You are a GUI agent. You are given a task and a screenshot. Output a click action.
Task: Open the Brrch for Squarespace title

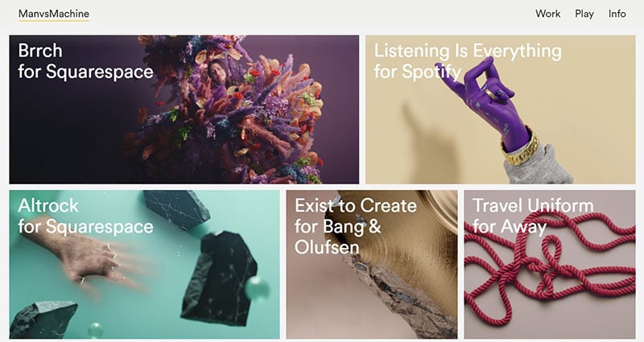point(85,61)
